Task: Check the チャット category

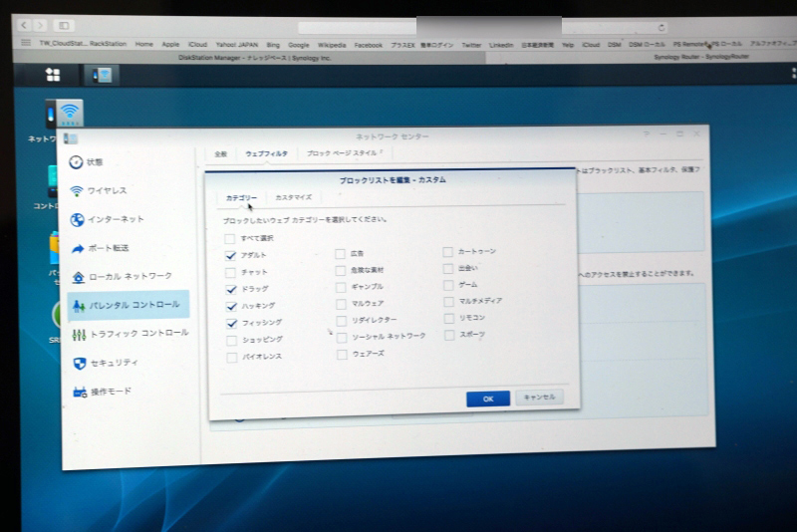Action: (230, 272)
